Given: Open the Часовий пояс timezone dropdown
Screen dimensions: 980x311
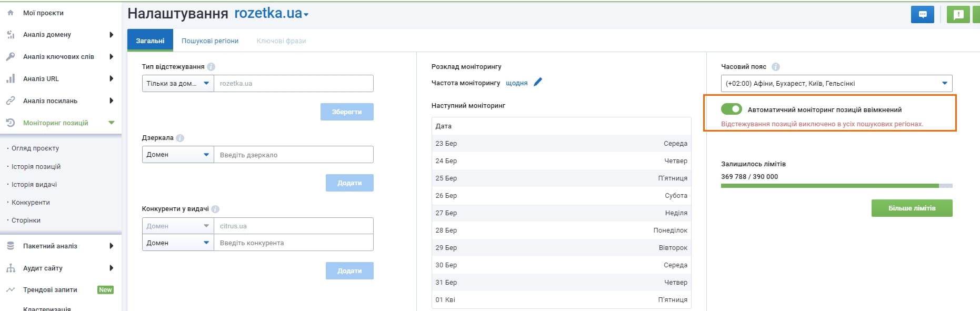Looking at the screenshot, I should 836,84.
